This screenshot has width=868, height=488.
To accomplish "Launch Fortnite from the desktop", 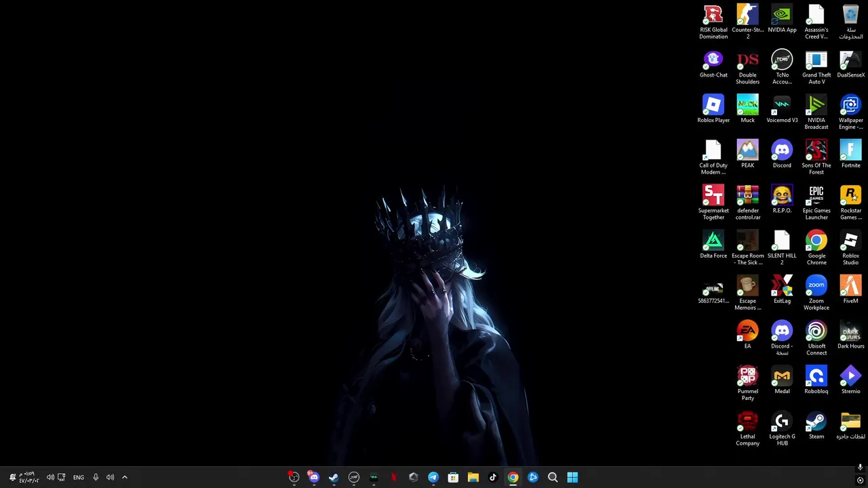I will pyautogui.click(x=850, y=155).
